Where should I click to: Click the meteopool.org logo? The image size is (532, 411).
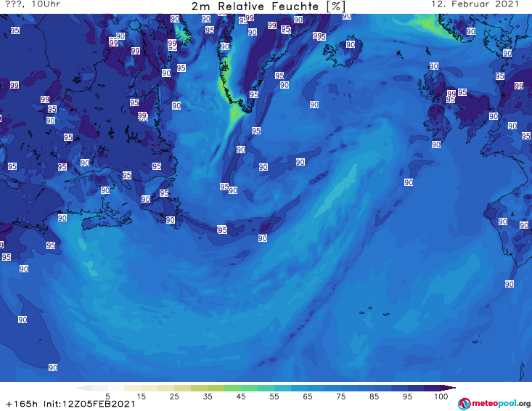point(494,404)
